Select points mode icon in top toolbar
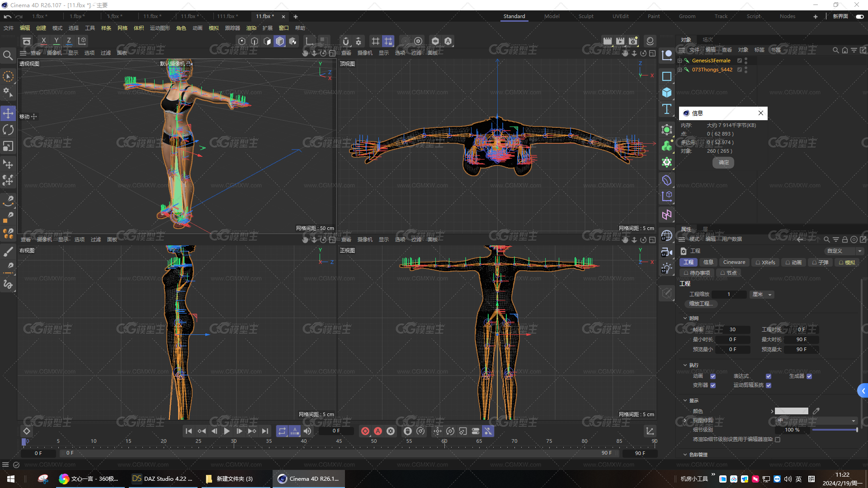Viewport: 868px width, 488px height. (x=242, y=41)
